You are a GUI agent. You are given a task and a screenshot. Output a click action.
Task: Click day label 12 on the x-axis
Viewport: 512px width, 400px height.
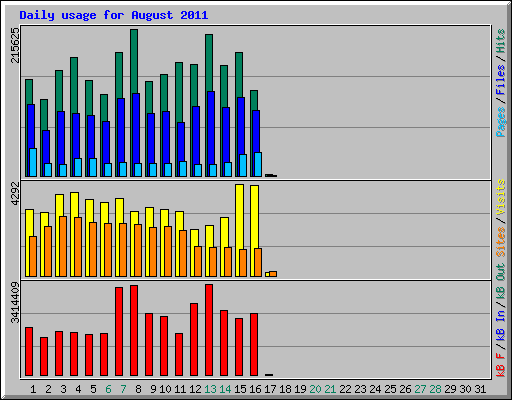(x=195, y=389)
